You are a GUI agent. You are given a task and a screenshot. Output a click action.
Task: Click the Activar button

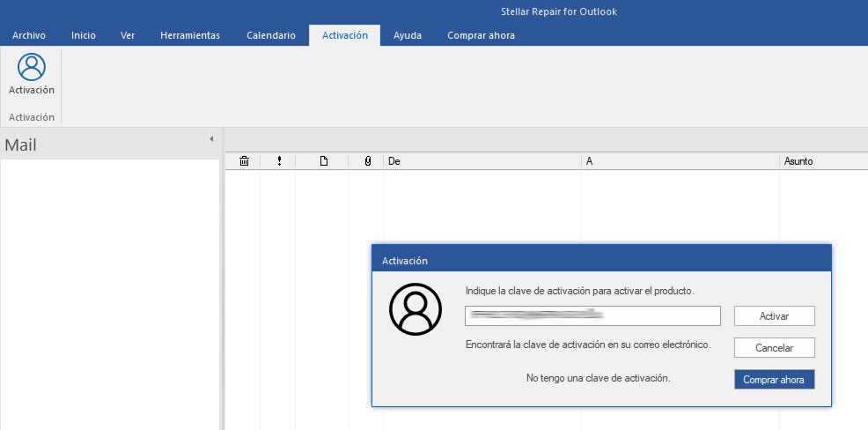coord(775,316)
